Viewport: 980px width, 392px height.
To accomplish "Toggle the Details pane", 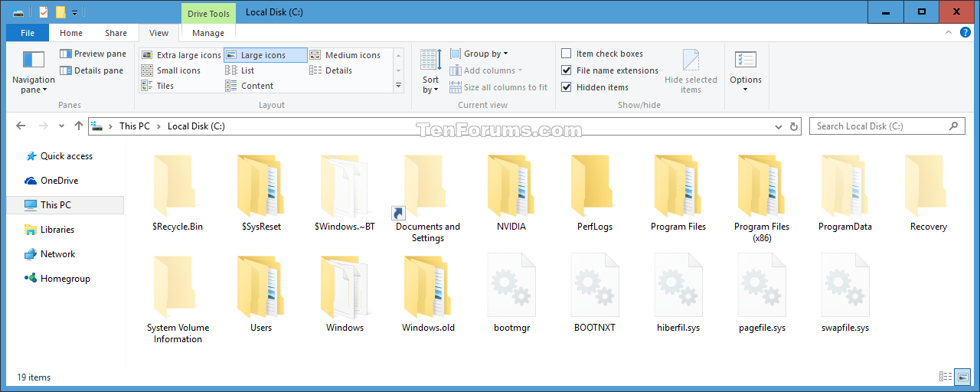I will click(x=93, y=70).
